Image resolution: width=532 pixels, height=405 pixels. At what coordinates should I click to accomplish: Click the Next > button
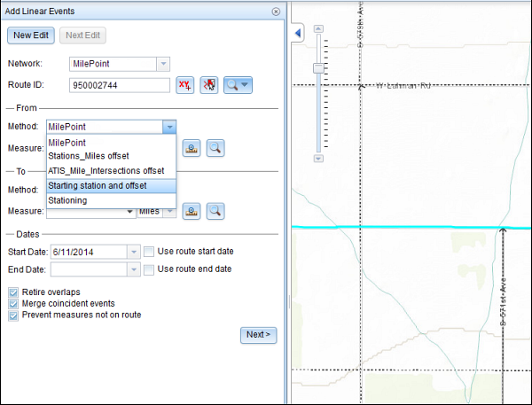(x=259, y=334)
